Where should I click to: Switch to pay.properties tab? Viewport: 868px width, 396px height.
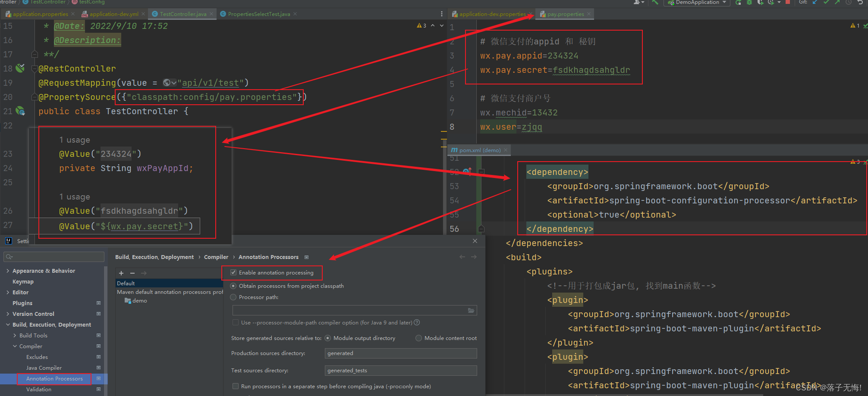tap(565, 14)
